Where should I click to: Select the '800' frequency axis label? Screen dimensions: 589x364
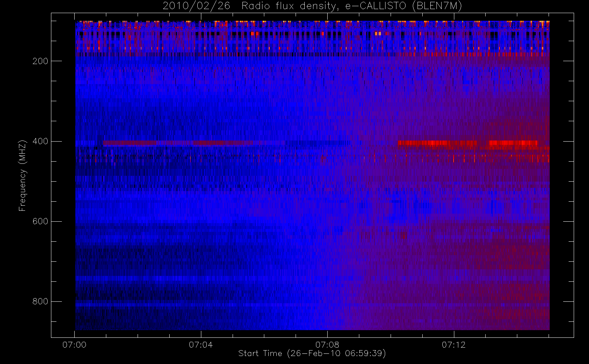click(40, 301)
